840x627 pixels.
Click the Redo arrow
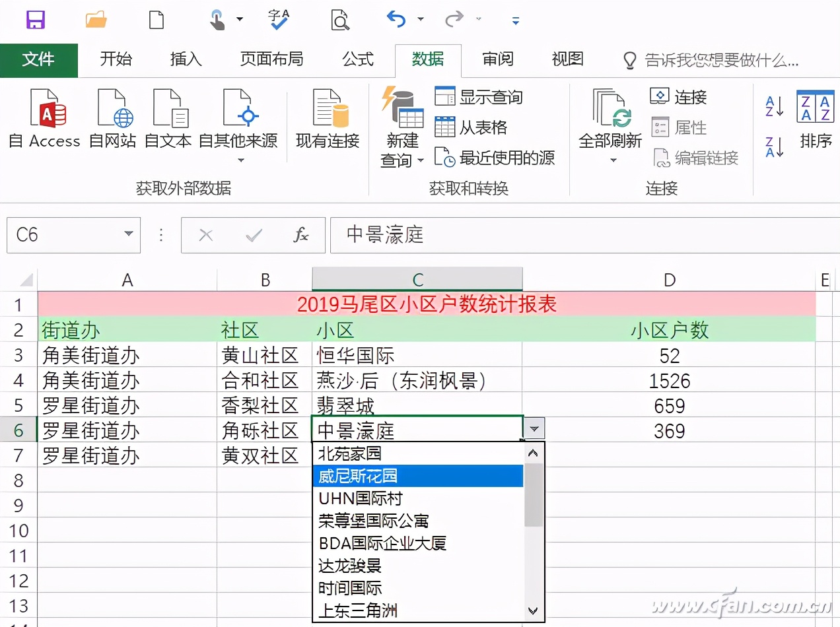[454, 19]
